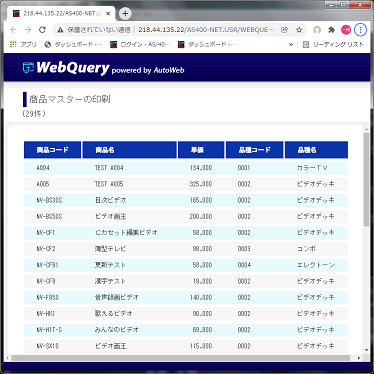Viewport: 374px width, 374px height.
Task: Click the URL address field
Action: coord(206,30)
